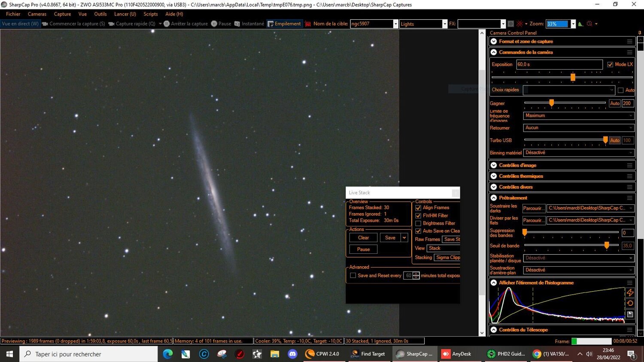The height and width of the screenshot is (362, 644).
Task: Open the Outils menu
Action: (100, 14)
